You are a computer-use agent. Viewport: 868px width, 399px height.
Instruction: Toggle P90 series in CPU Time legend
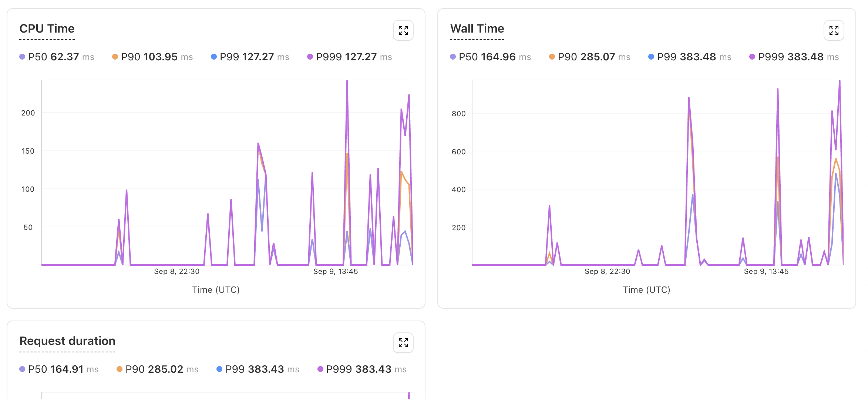(x=152, y=57)
